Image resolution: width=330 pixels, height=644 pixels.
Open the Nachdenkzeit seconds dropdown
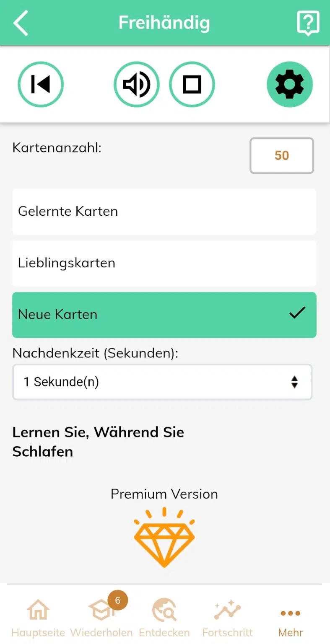tap(162, 382)
